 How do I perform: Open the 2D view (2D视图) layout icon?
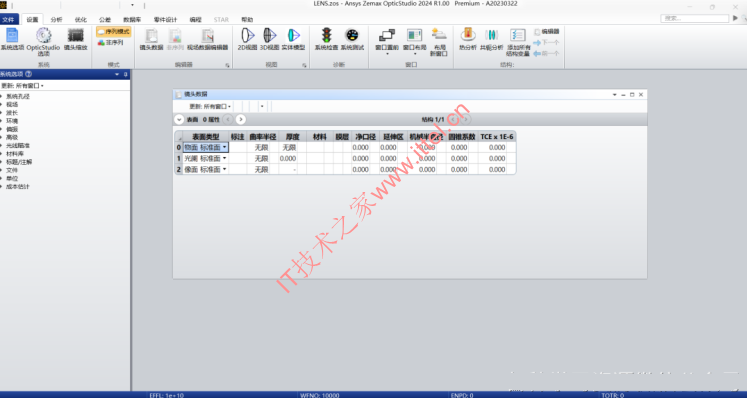coord(248,36)
